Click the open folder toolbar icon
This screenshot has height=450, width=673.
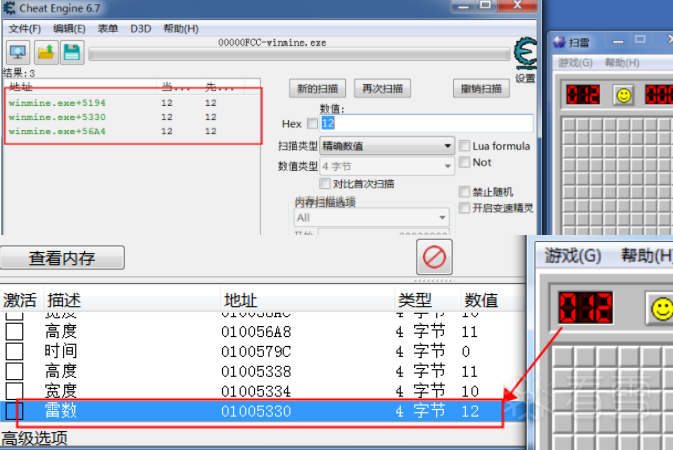click(x=46, y=52)
